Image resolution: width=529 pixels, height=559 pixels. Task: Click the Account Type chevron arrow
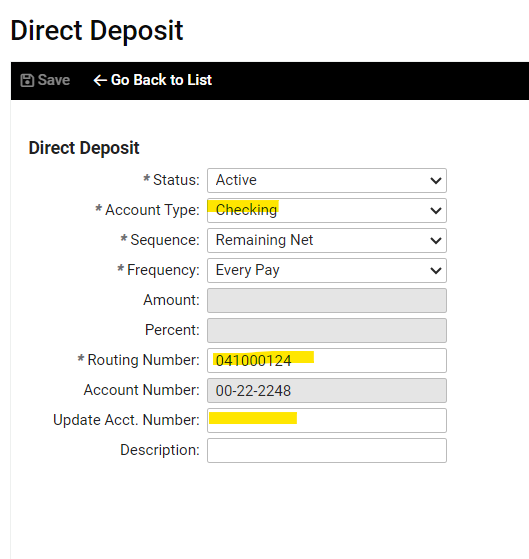[436, 211]
